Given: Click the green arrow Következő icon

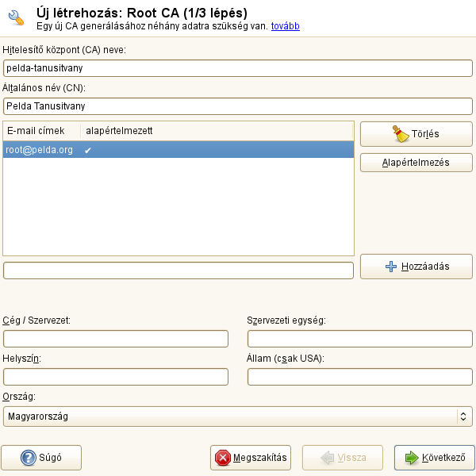Looking at the screenshot, I should click(x=412, y=458).
